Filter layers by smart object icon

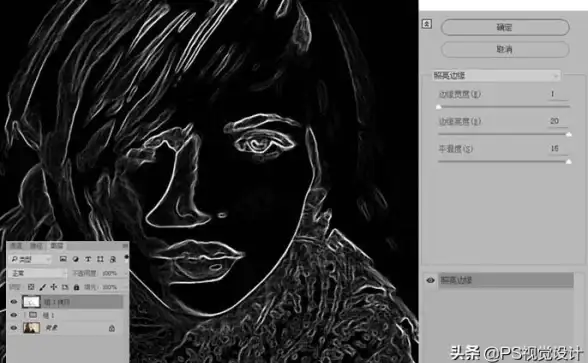pyautogui.click(x=112, y=259)
